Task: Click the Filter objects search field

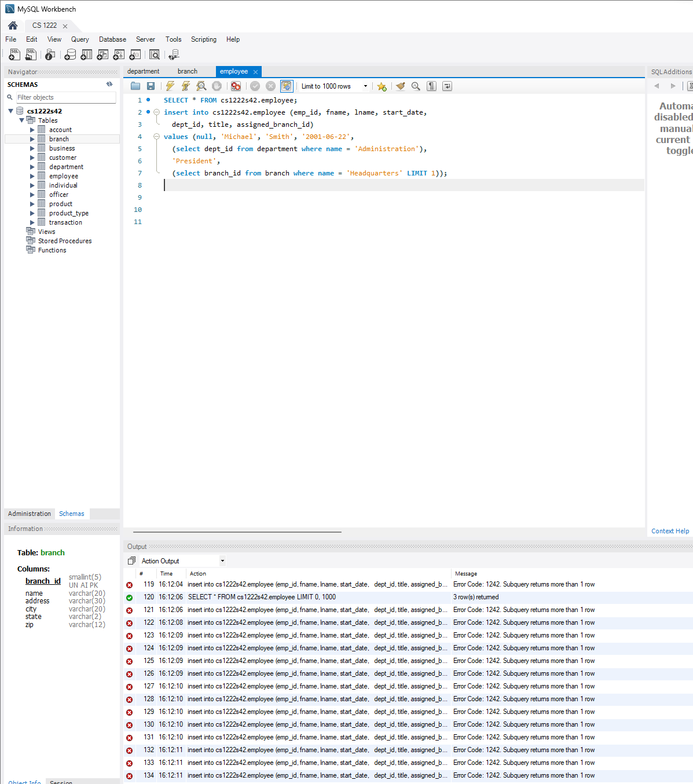Action: coord(65,97)
